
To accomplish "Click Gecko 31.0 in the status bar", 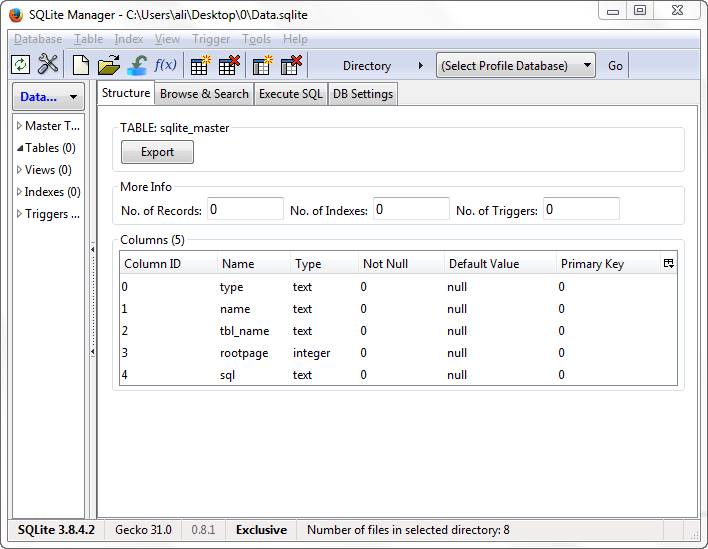I will (143, 530).
